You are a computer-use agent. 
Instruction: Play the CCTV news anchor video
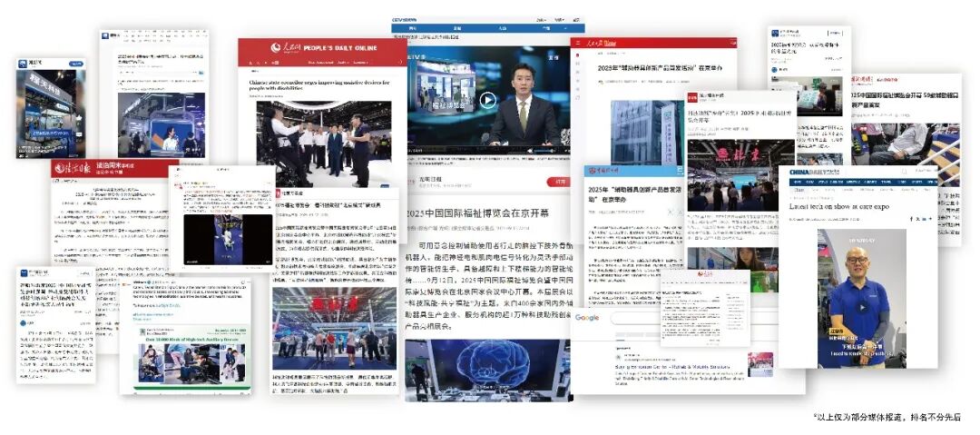point(488,101)
